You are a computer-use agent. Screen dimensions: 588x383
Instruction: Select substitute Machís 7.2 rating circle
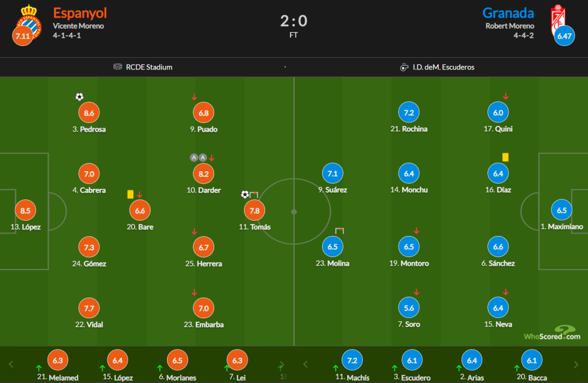352,360
